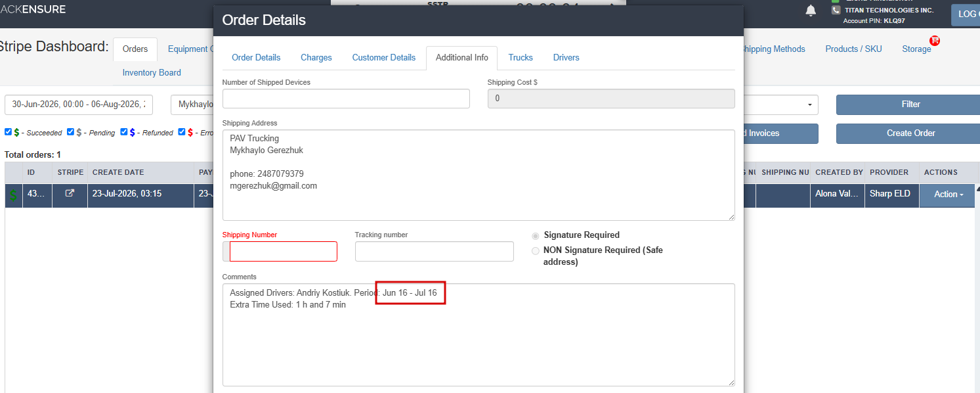
Task: Open the Storage tab
Action: 916,49
